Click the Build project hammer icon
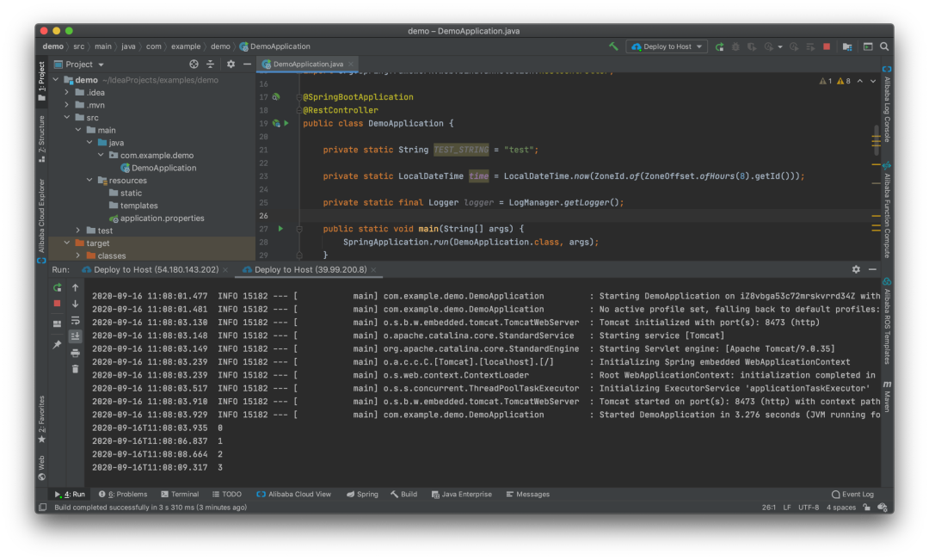 613,46
